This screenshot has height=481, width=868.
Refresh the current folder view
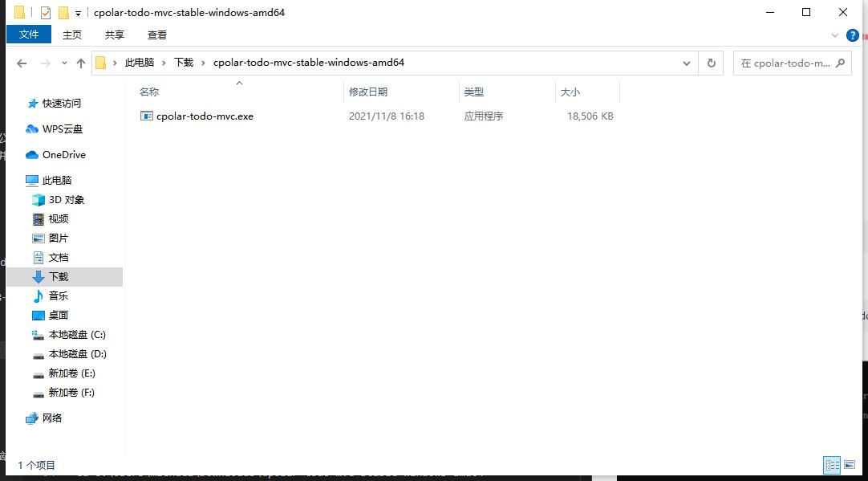712,63
